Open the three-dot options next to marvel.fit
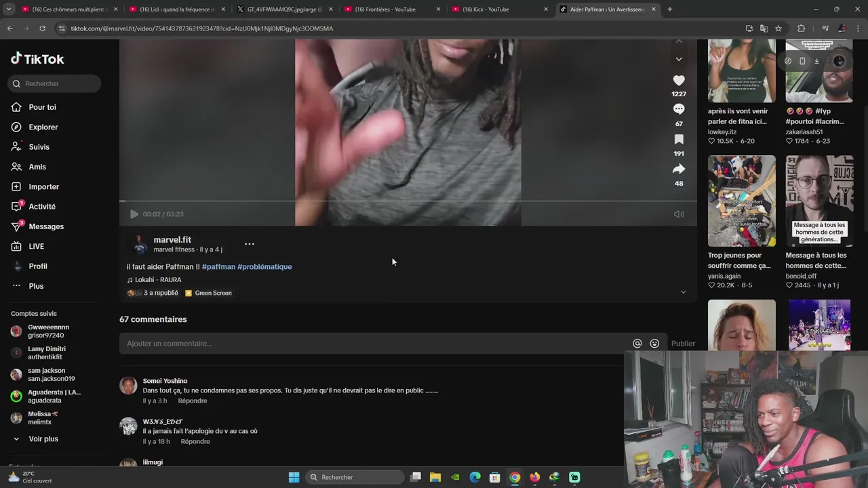 (250, 244)
